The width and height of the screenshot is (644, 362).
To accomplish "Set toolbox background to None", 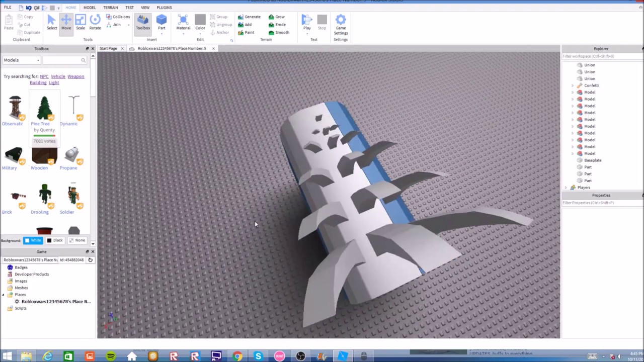I will coord(77,240).
